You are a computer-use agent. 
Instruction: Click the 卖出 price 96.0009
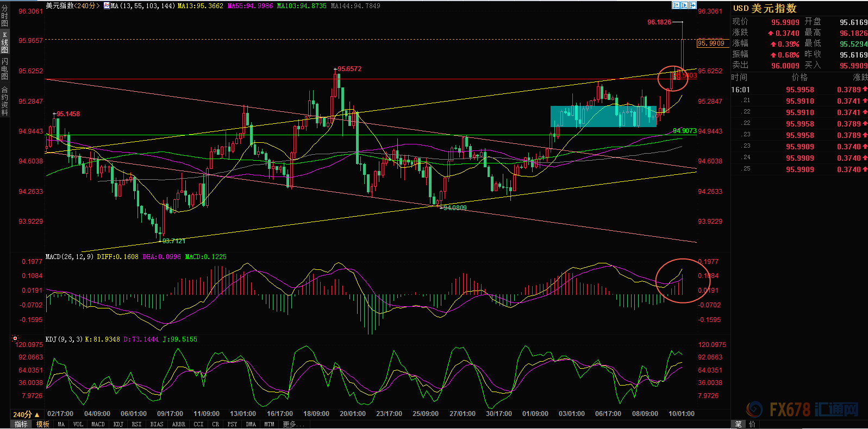[x=785, y=66]
